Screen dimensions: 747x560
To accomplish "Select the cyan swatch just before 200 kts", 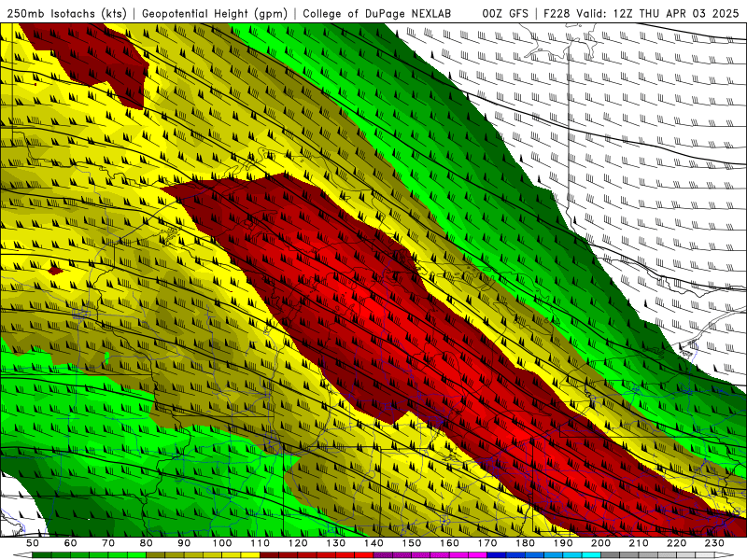I will click(x=591, y=555).
